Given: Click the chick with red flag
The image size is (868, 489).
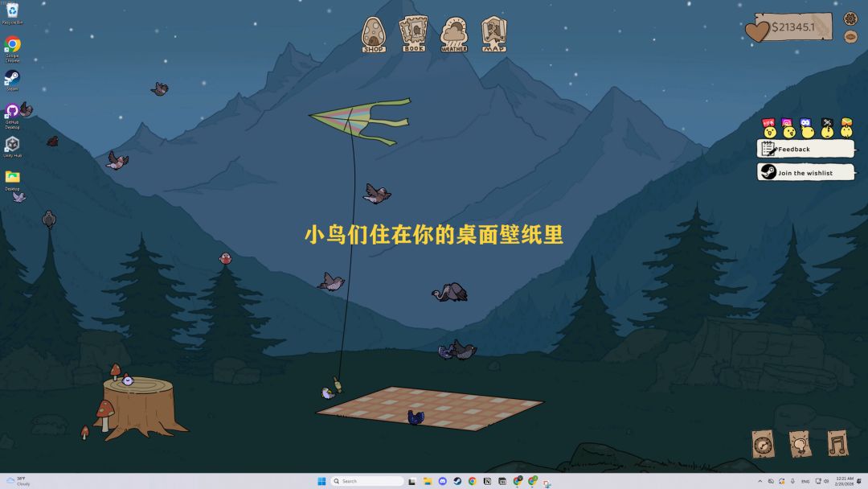Looking at the screenshot, I should [769, 128].
